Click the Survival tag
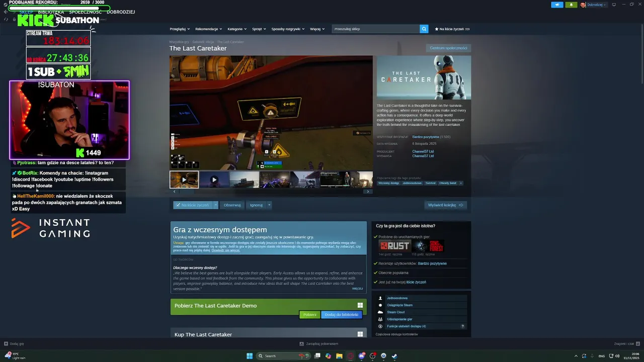This screenshot has height=362, width=644. (431, 183)
